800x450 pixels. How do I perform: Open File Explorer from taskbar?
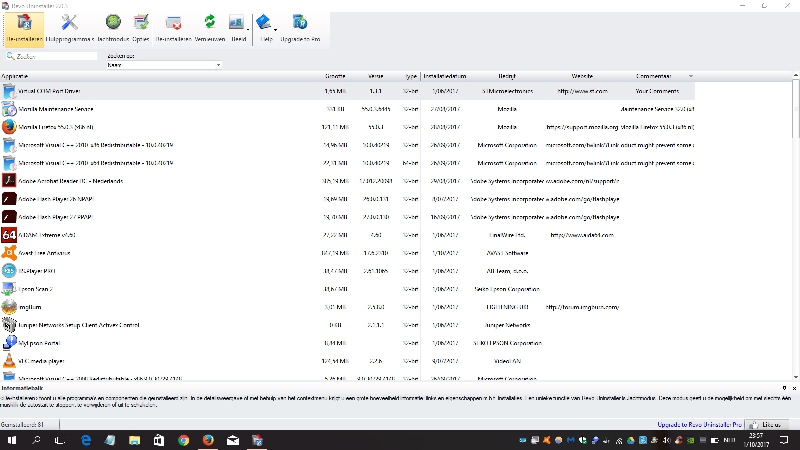click(x=134, y=440)
